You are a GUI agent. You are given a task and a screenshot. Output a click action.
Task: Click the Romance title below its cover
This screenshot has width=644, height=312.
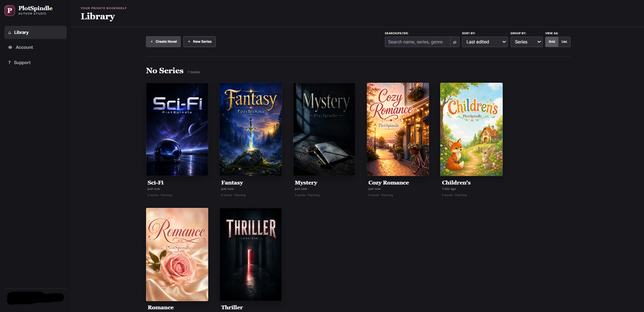click(161, 308)
